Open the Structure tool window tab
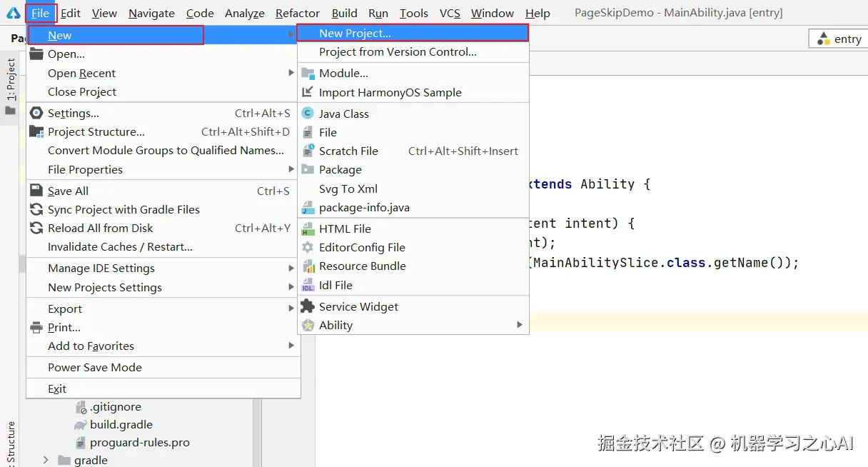The image size is (868, 467). [10, 444]
